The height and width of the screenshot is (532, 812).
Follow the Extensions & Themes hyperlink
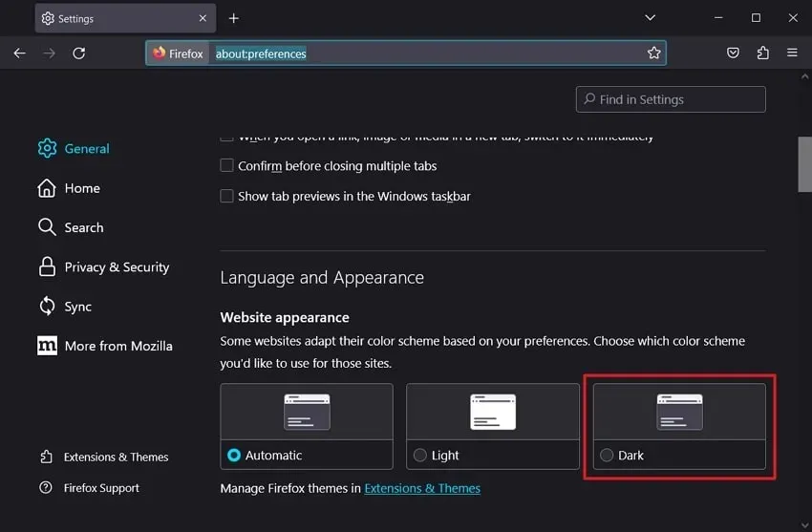coord(422,488)
